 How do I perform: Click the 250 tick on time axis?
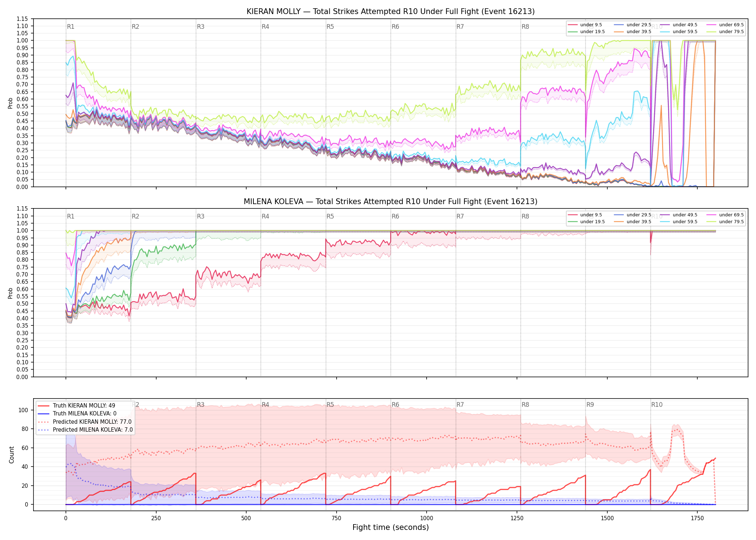click(x=156, y=518)
